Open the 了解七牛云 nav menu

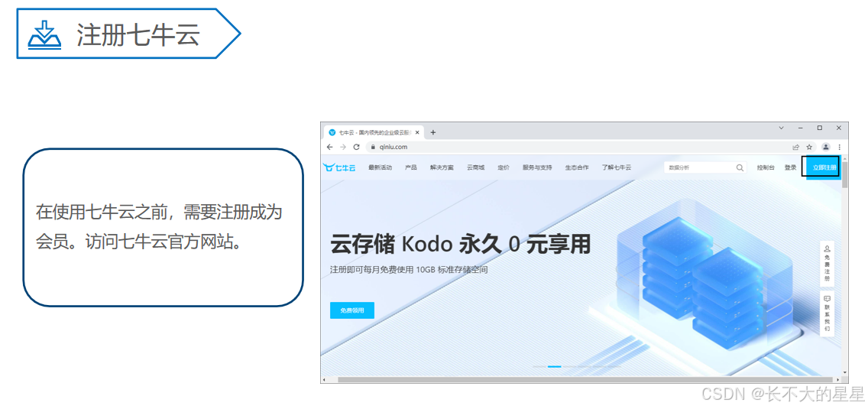click(x=616, y=167)
